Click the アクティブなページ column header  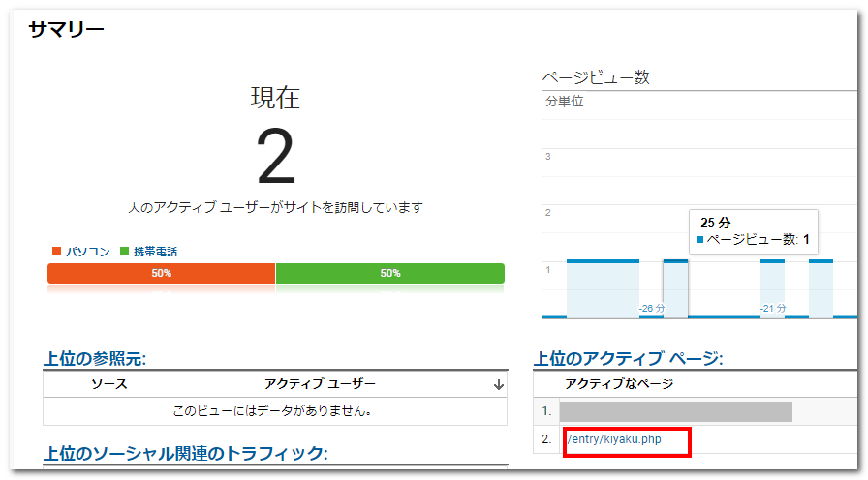(x=619, y=385)
